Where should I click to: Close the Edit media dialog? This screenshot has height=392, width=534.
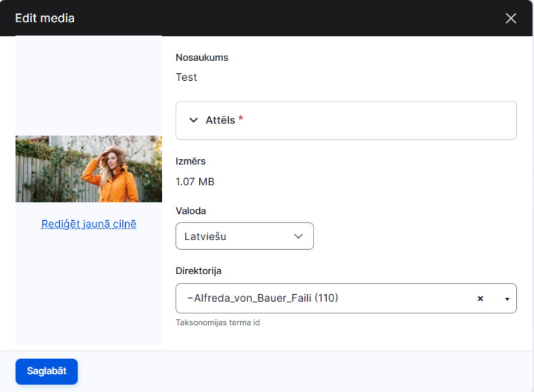tap(511, 18)
